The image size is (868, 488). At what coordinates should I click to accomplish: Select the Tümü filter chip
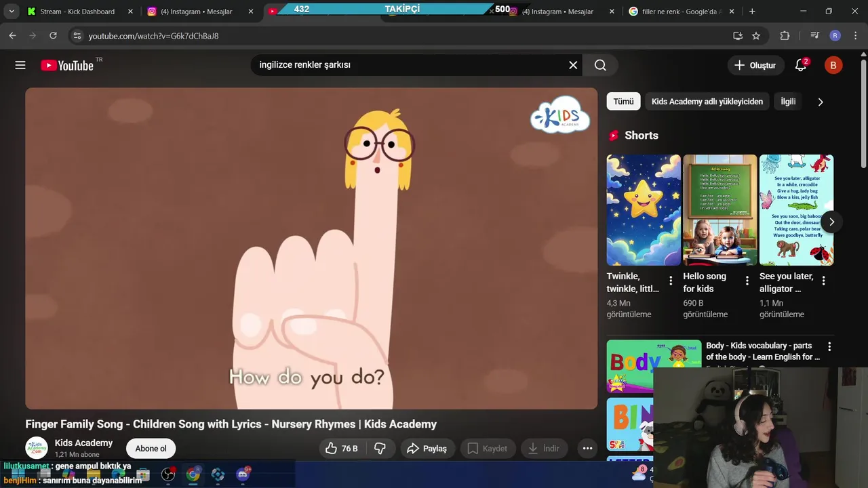623,102
